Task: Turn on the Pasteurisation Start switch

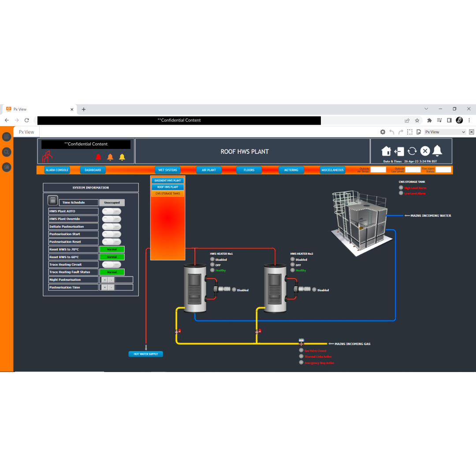Action: click(x=112, y=234)
